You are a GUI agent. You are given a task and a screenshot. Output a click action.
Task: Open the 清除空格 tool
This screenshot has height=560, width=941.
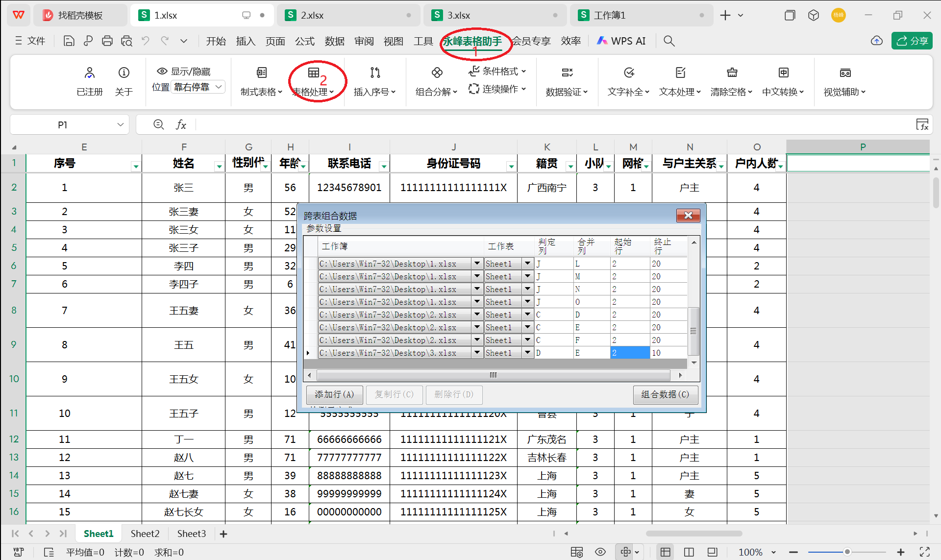click(732, 81)
